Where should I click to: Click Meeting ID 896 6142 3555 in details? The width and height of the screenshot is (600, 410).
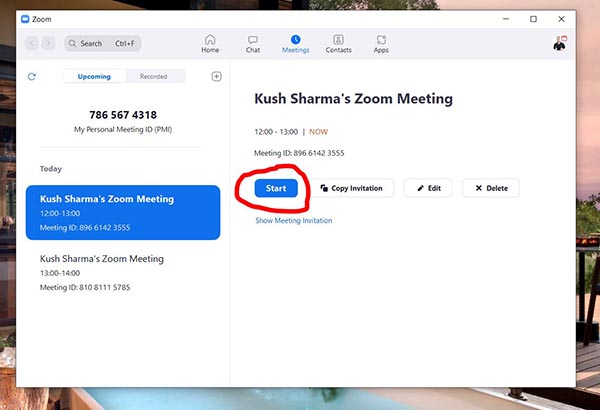coord(299,153)
